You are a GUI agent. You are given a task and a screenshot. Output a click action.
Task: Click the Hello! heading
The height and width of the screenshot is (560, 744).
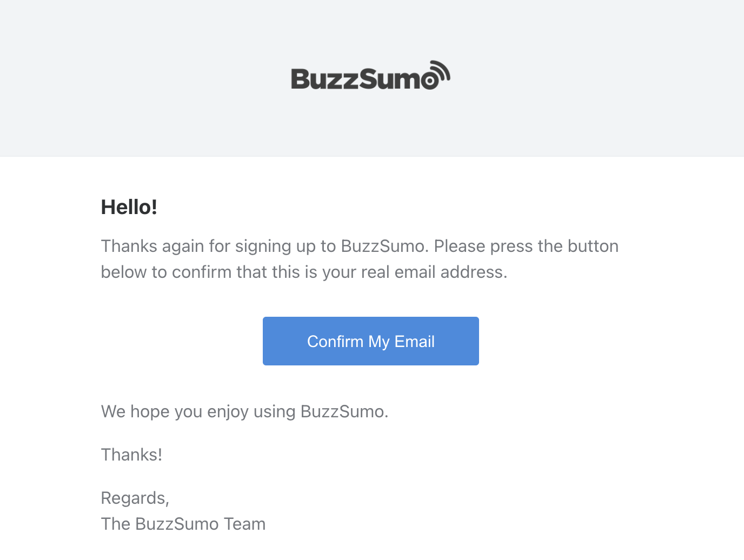(129, 207)
